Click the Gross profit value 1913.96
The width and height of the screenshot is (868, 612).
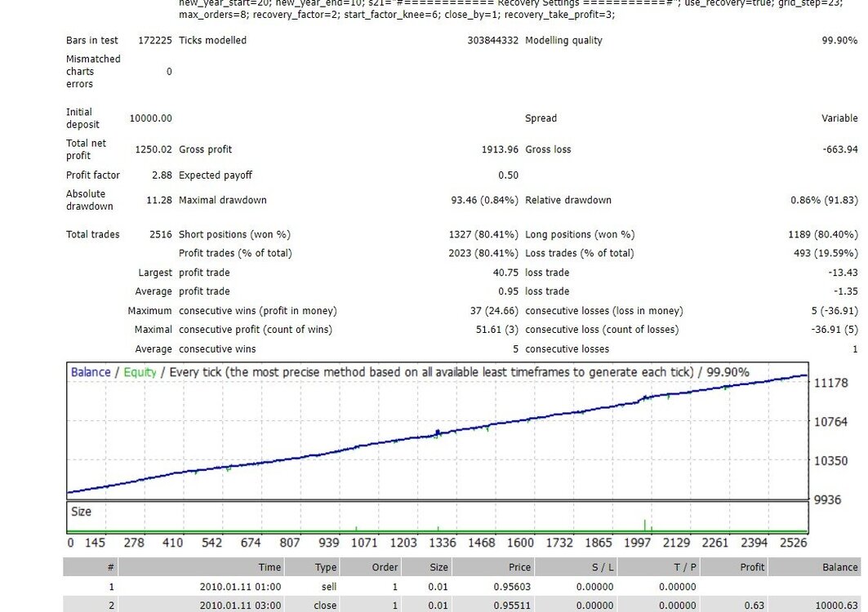500,149
